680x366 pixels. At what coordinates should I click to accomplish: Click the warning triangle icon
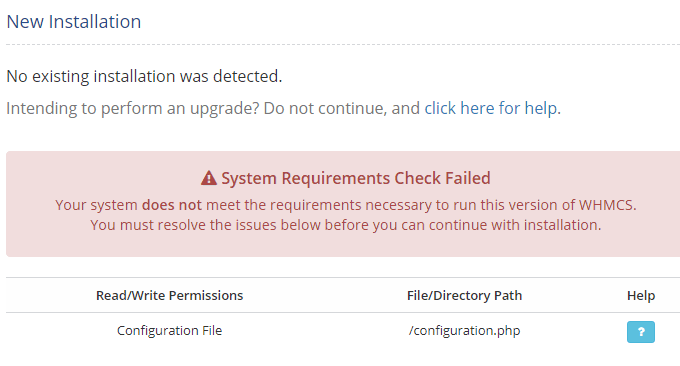point(209,178)
